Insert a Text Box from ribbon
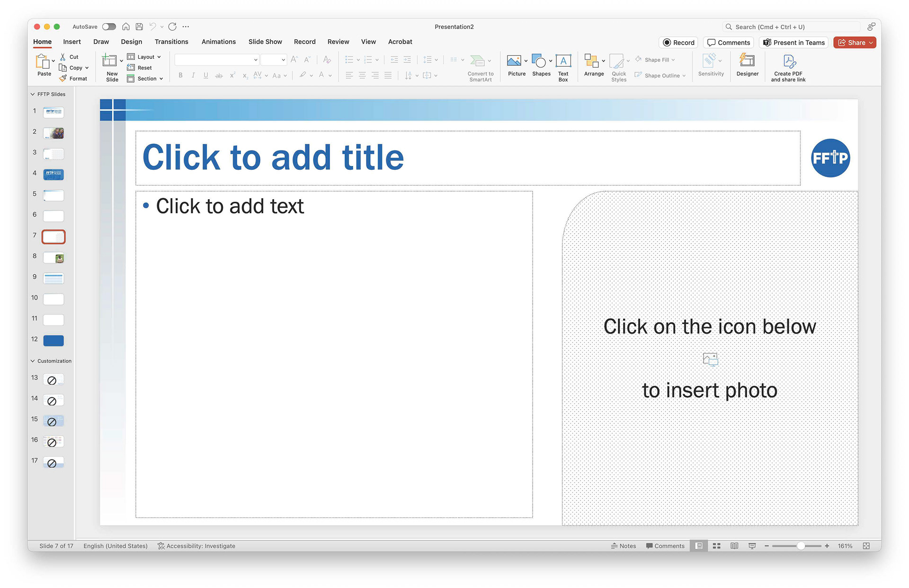Image resolution: width=909 pixels, height=588 pixels. (x=563, y=61)
